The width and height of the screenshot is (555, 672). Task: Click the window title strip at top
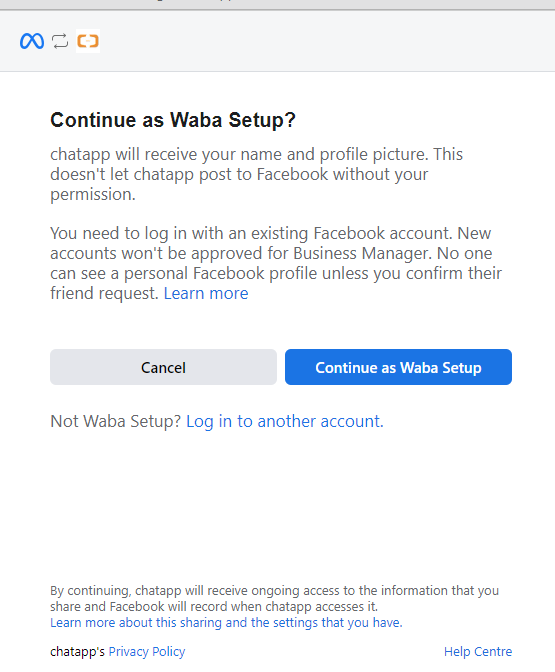(277, 4)
